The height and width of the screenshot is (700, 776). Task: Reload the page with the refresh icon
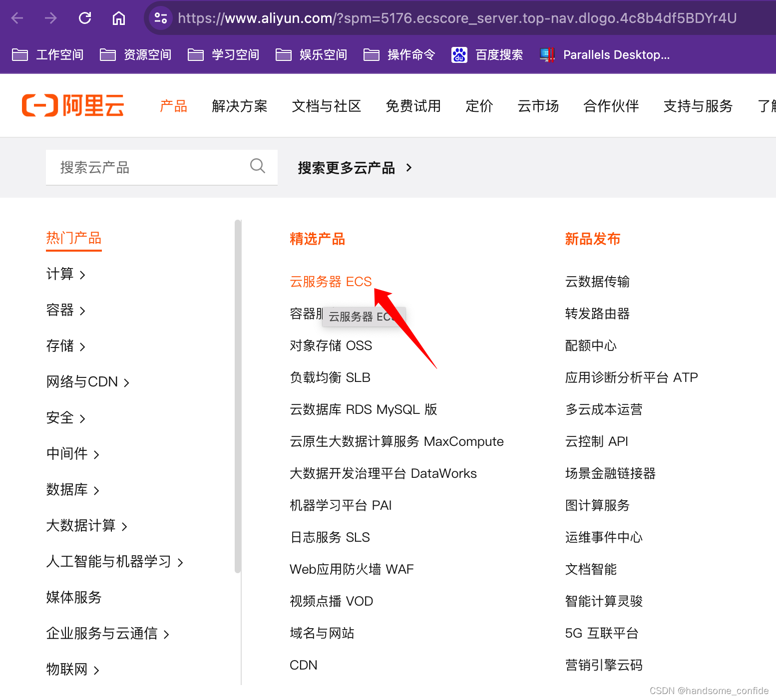tap(85, 18)
